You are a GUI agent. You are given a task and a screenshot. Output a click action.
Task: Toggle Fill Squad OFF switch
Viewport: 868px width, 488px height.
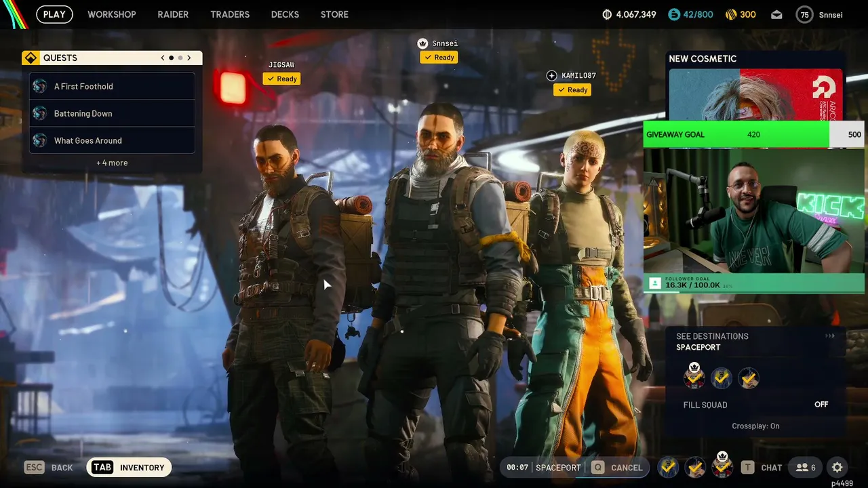click(x=821, y=405)
